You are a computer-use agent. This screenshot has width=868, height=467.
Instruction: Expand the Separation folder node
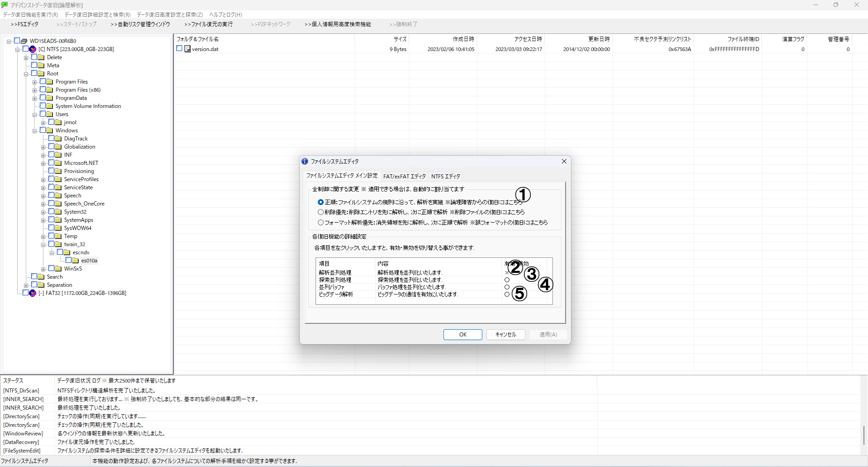coord(26,285)
